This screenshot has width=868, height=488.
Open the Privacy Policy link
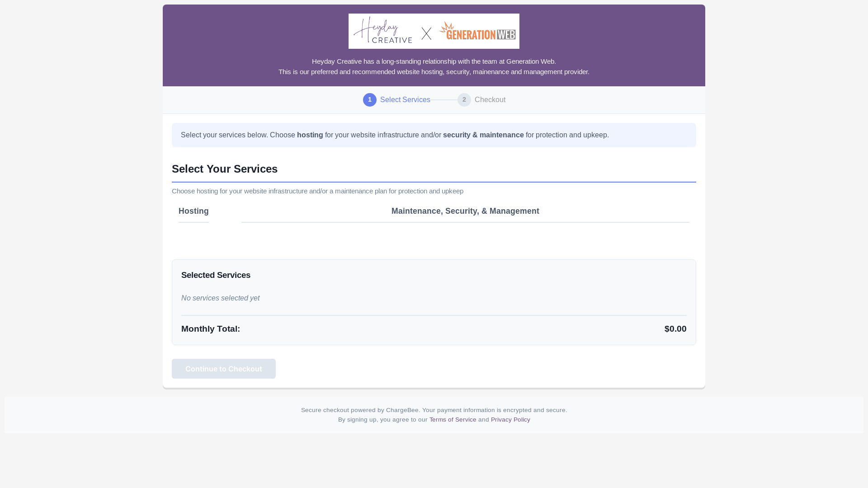pos(510,420)
